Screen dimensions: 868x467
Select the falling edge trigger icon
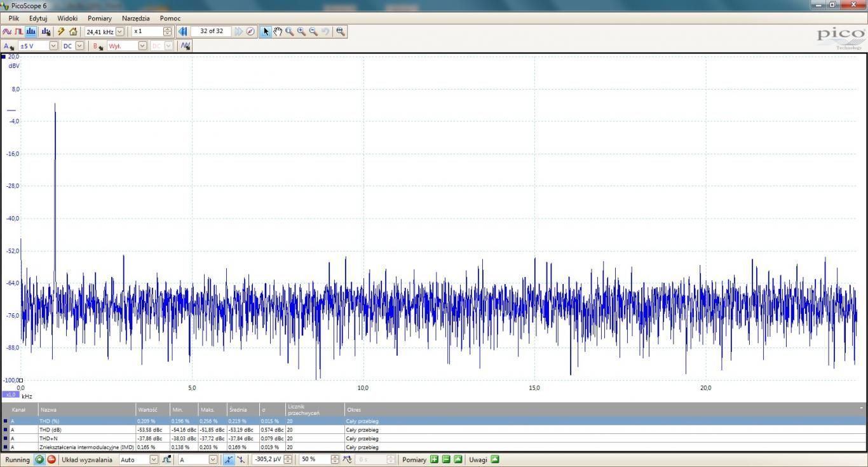241,459
